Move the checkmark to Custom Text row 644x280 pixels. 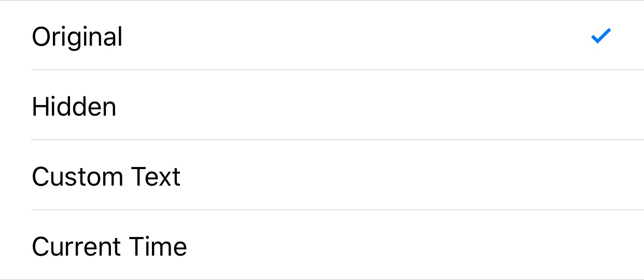coord(322,175)
